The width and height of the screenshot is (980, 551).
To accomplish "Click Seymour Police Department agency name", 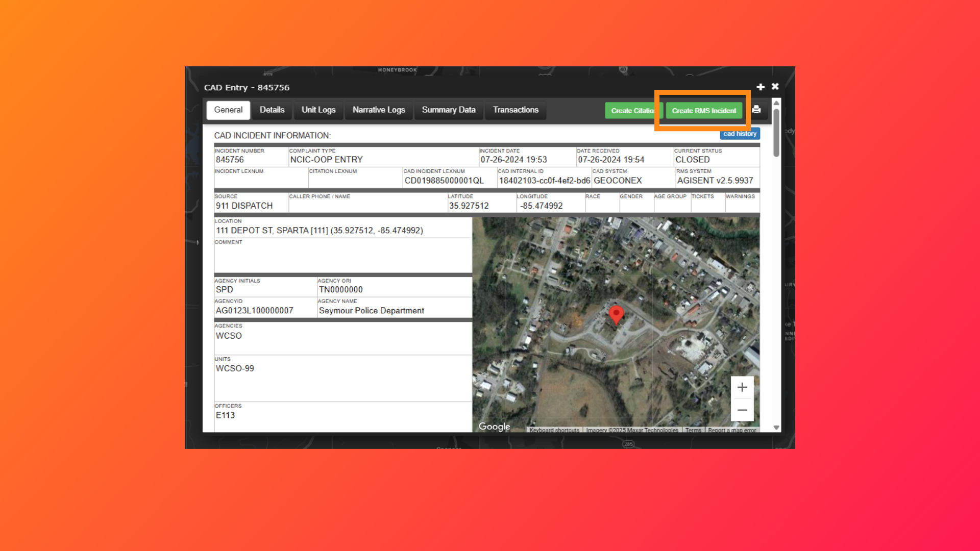I will click(371, 311).
